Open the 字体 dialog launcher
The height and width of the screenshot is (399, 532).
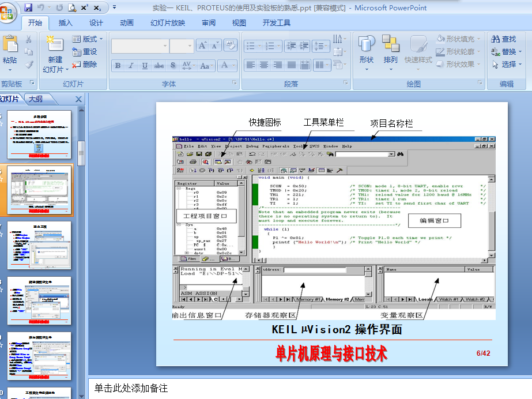pyautogui.click(x=234, y=82)
